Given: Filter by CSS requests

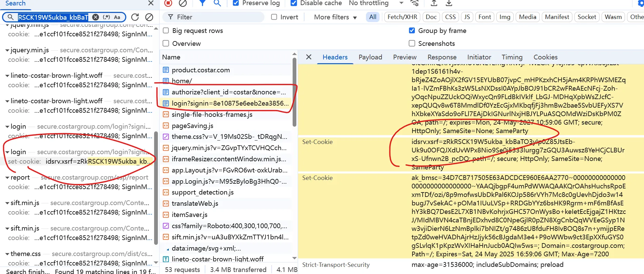Looking at the screenshot, I should pos(450,17).
